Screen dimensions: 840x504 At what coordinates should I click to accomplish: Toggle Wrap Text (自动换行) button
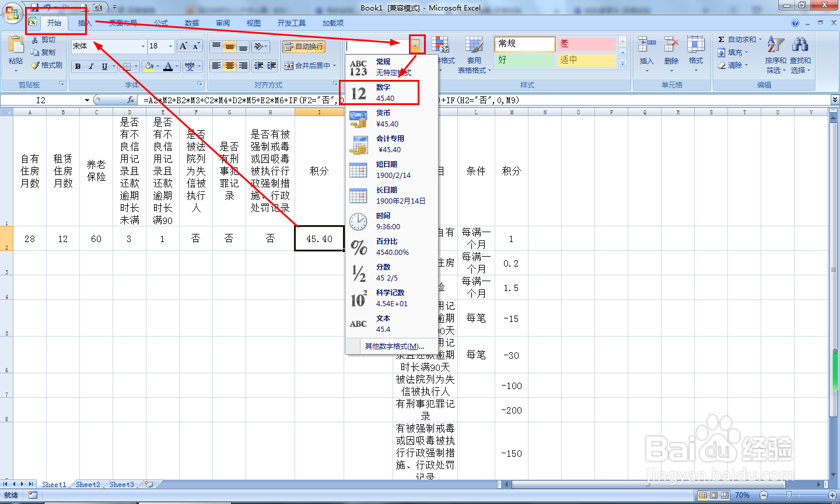[304, 47]
